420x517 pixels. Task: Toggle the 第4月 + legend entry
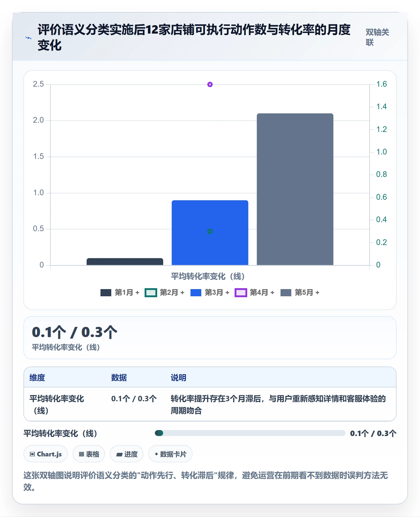(x=255, y=292)
